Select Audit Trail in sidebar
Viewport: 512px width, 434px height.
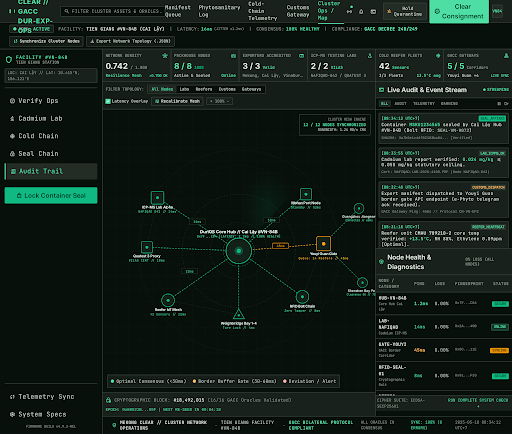[x=51, y=171]
